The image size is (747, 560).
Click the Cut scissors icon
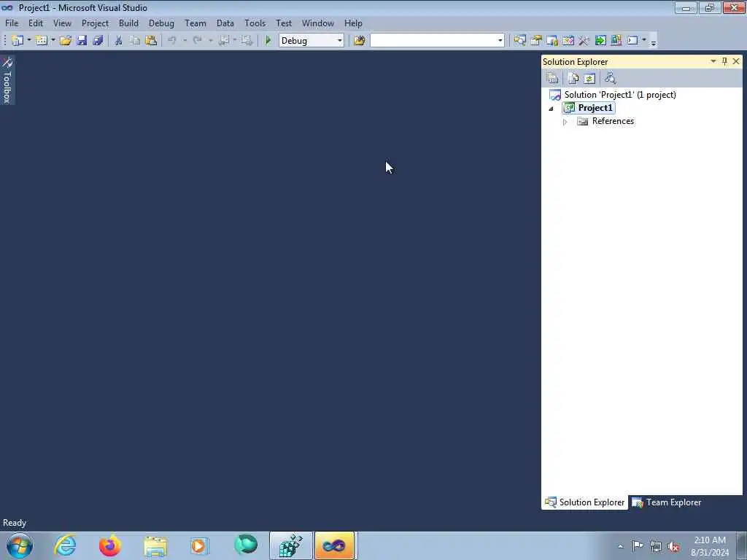[119, 41]
